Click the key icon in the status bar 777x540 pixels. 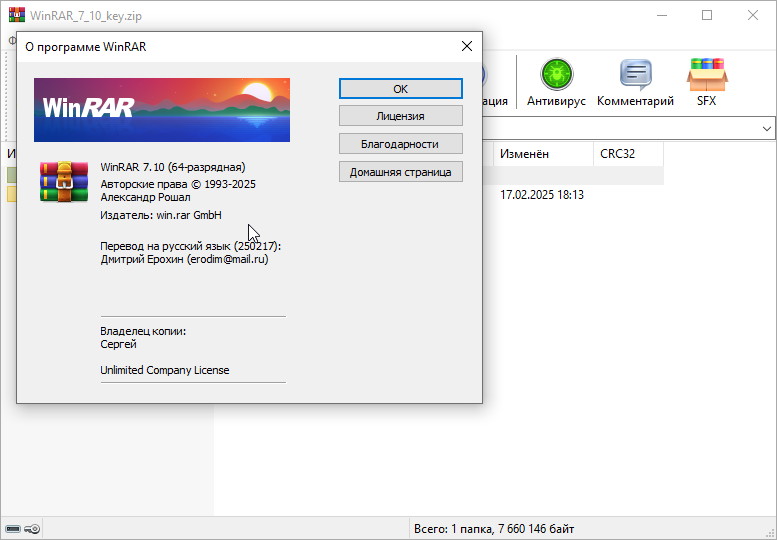(x=32, y=529)
